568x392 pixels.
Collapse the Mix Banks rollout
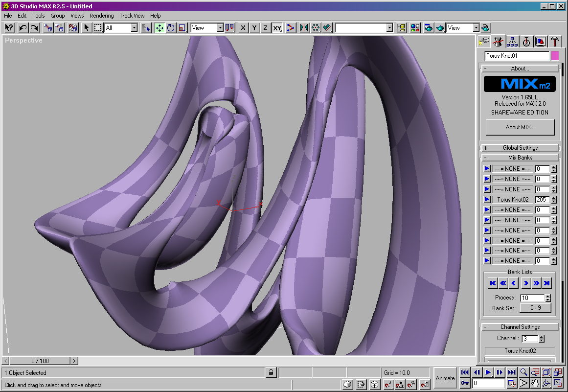click(x=520, y=158)
